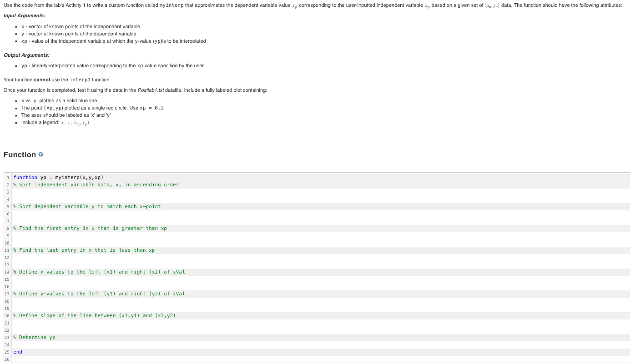
Task: Place cursor on the 'end' keyword line 25
Action: tap(17, 352)
